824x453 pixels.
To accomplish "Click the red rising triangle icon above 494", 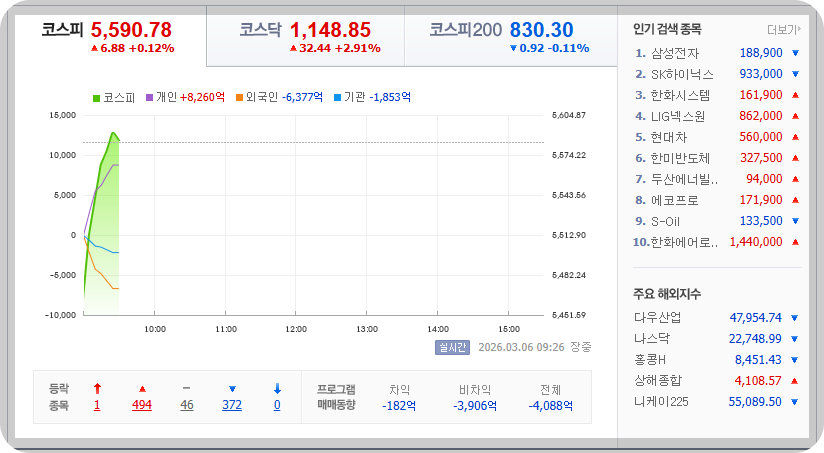I will click(142, 389).
